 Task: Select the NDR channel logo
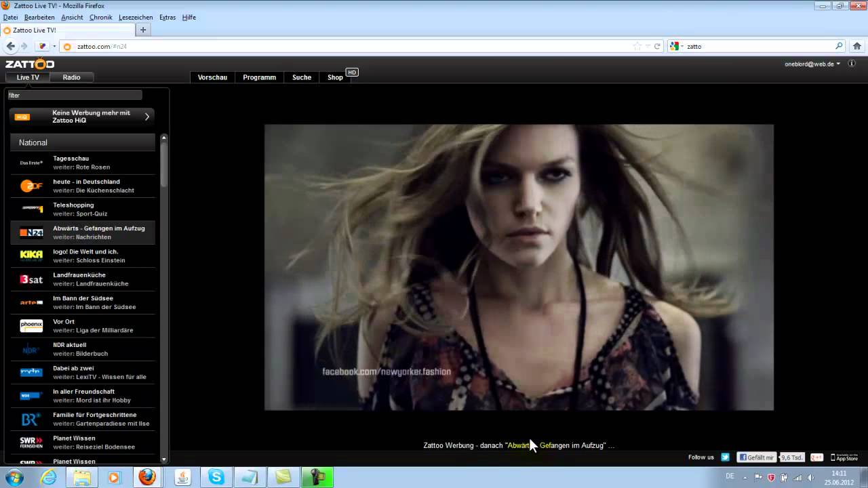pyautogui.click(x=31, y=349)
